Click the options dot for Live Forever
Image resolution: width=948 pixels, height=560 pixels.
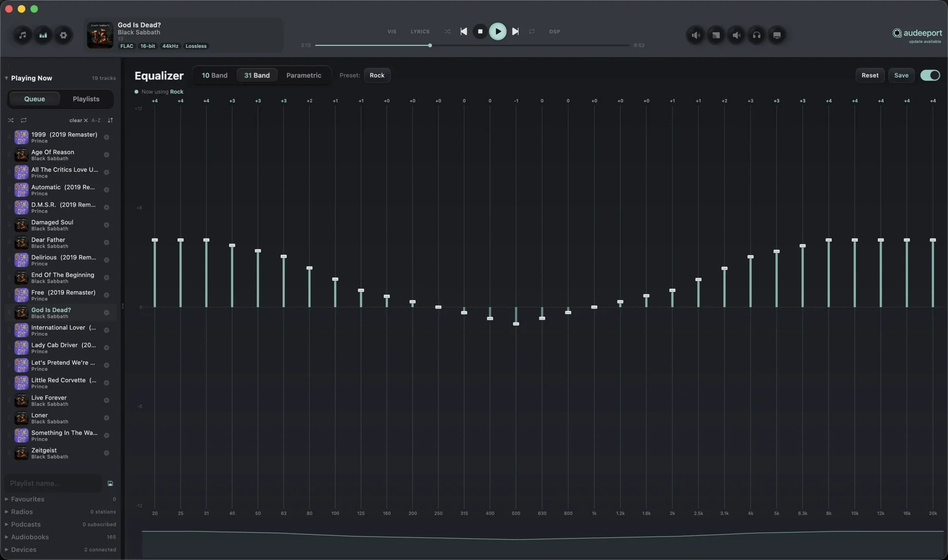point(106,400)
